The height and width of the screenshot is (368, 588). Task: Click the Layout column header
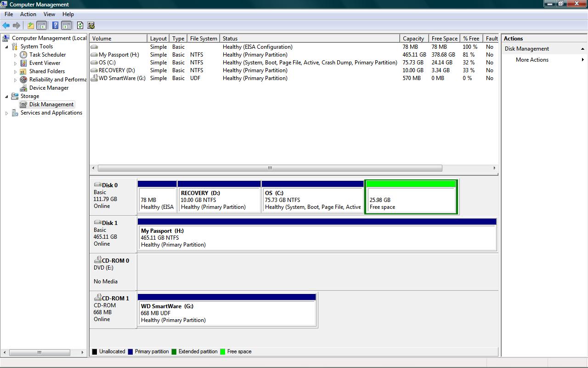tap(158, 39)
